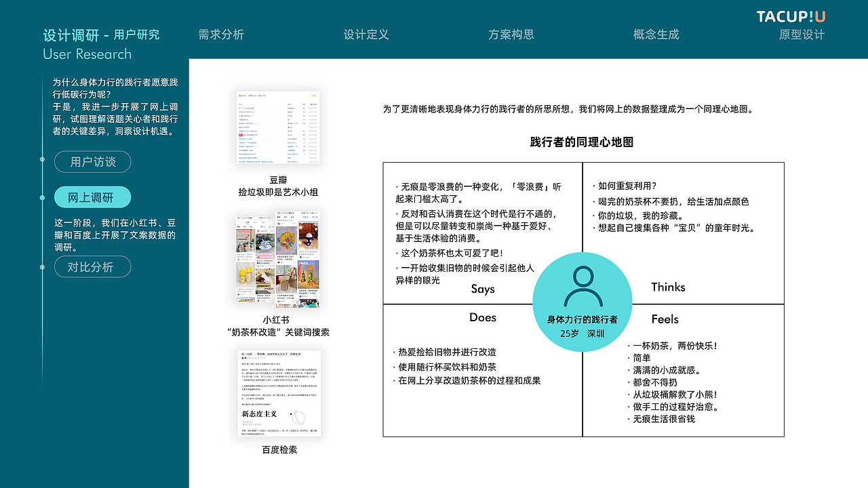Click the 豆瓣 caption label
868x488 pixels.
point(278,180)
